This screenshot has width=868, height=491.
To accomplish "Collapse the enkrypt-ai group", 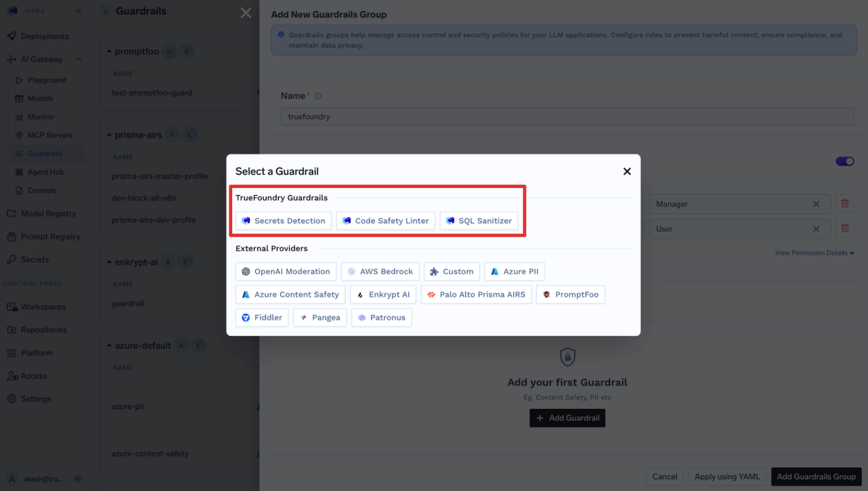I will click(109, 262).
